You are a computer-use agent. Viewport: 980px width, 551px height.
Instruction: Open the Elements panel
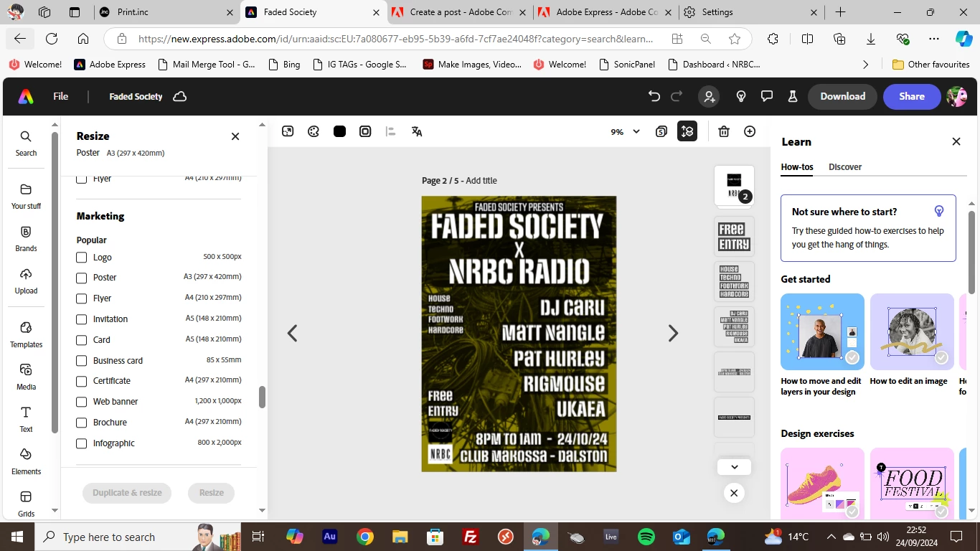pos(26,462)
